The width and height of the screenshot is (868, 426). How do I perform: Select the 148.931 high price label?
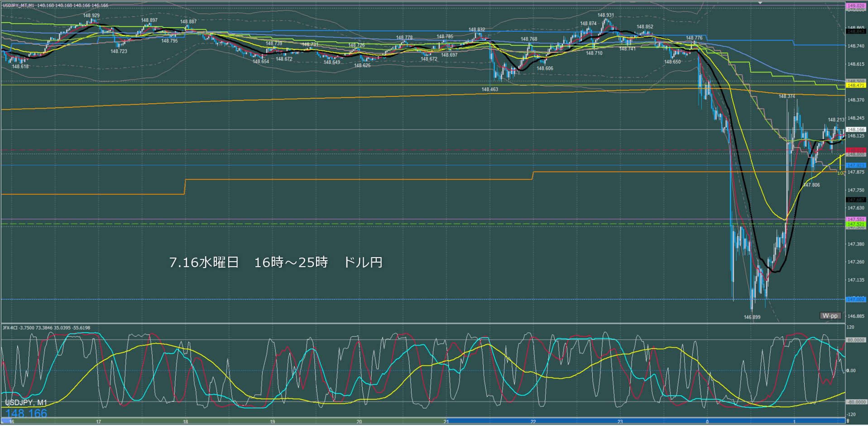click(x=606, y=15)
